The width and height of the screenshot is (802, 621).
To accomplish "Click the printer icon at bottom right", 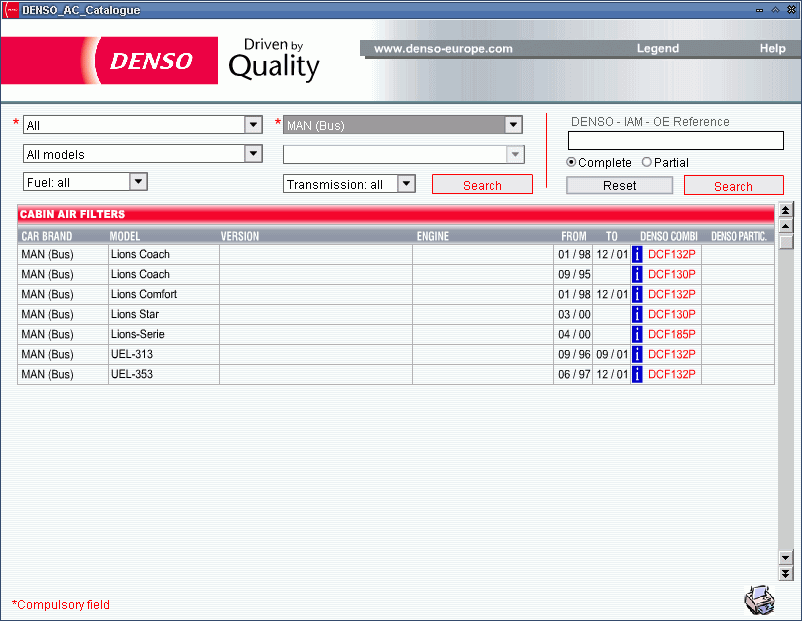I will (x=759, y=599).
